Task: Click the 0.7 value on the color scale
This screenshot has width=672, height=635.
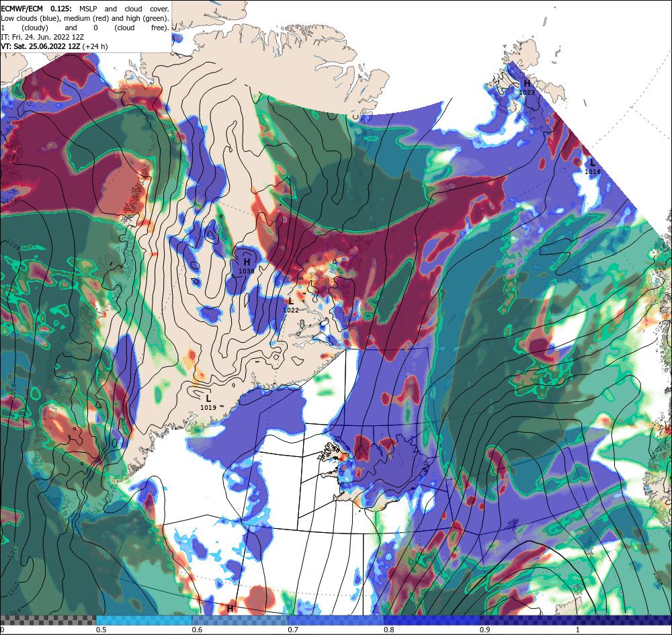Action: coord(293,630)
